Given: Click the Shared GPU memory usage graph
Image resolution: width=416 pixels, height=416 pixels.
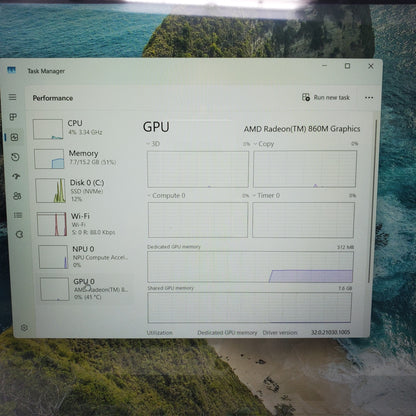Looking at the screenshot, I should pos(249,308).
